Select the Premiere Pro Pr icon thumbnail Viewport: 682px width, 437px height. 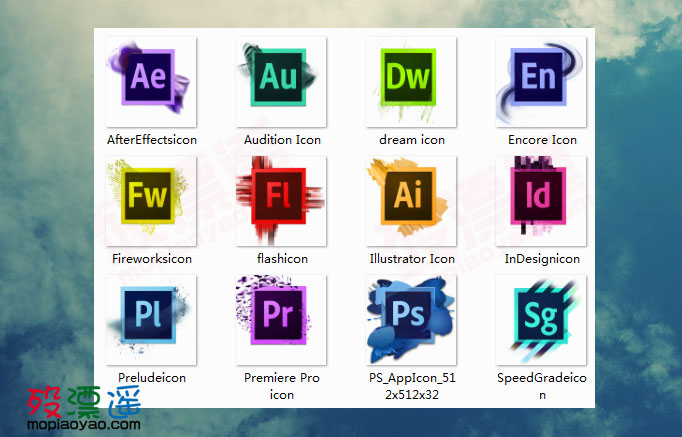[x=281, y=320]
